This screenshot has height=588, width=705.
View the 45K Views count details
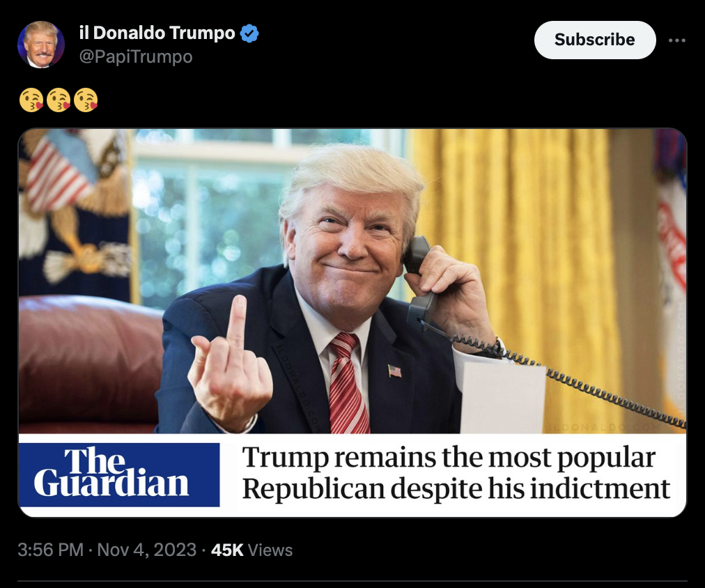click(x=251, y=550)
